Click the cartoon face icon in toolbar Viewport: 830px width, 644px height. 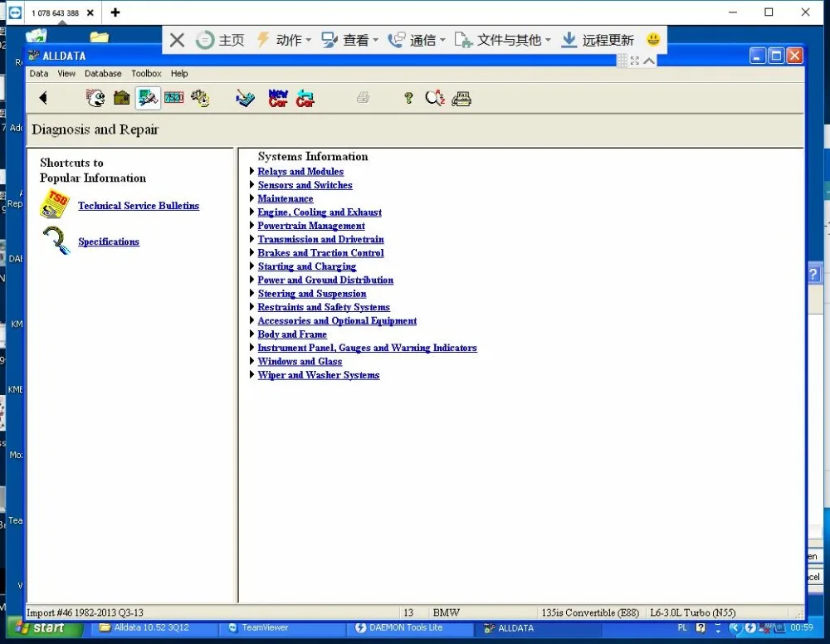[x=95, y=98]
